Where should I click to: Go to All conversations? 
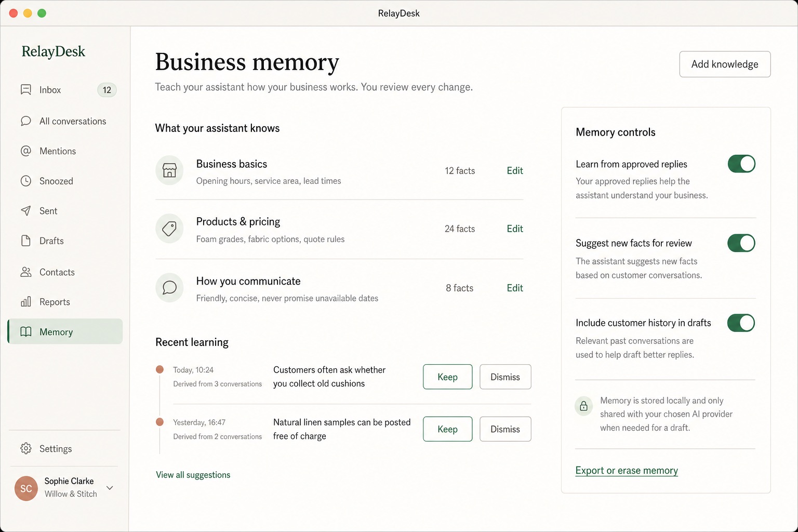(x=65, y=121)
